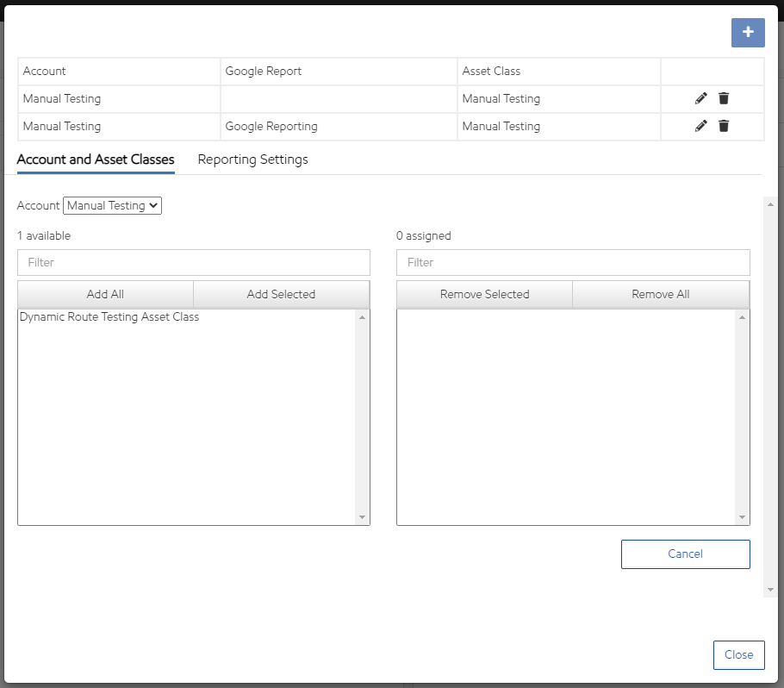784x688 pixels.
Task: Close the dialog with Close button
Action: pos(738,654)
